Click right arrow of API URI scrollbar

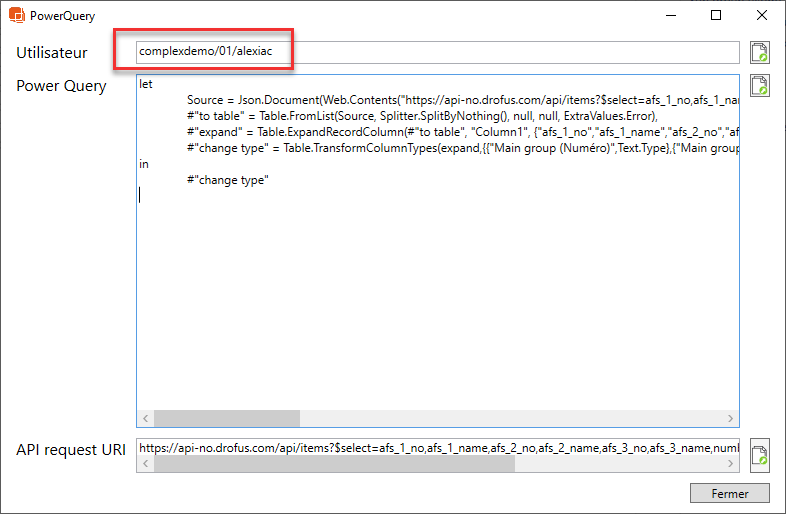coord(733,465)
